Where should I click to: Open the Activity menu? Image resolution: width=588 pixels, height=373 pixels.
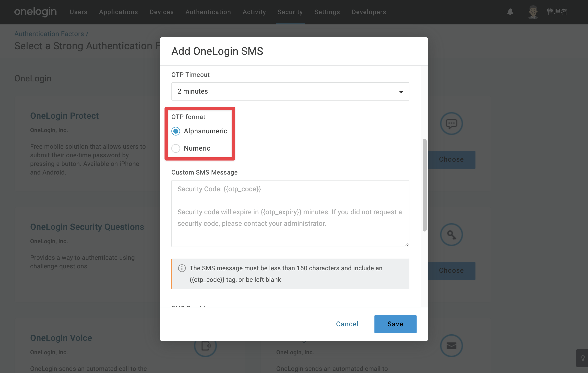tap(254, 12)
